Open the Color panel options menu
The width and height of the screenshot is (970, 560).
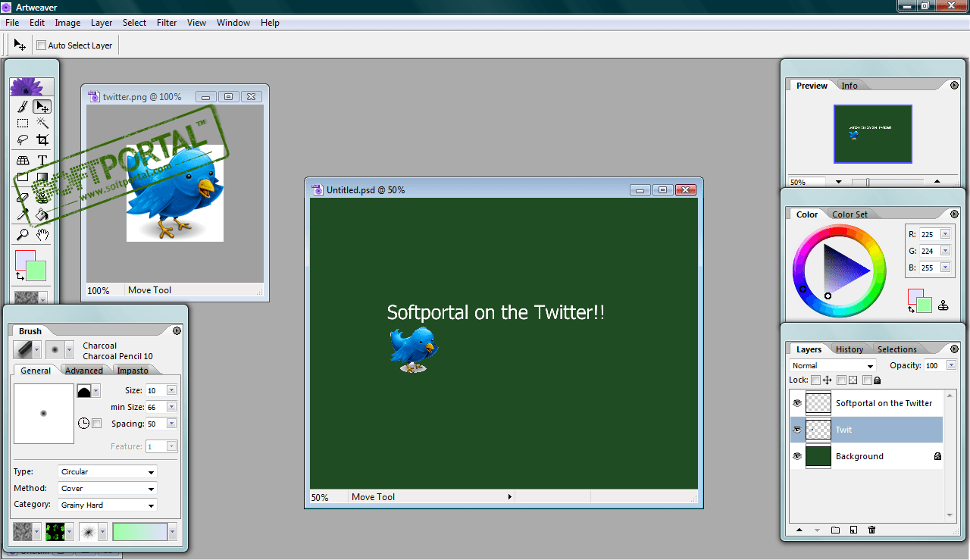coord(954,214)
